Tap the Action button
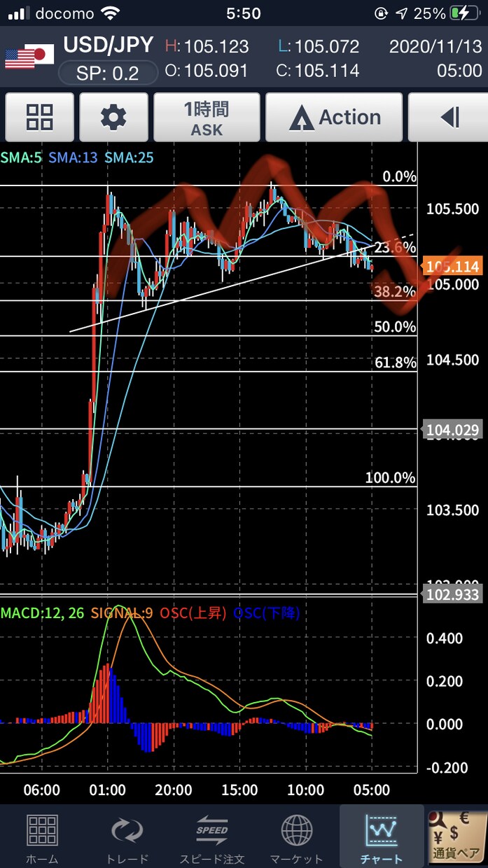Screen dimensions: 488x868 [x=335, y=118]
